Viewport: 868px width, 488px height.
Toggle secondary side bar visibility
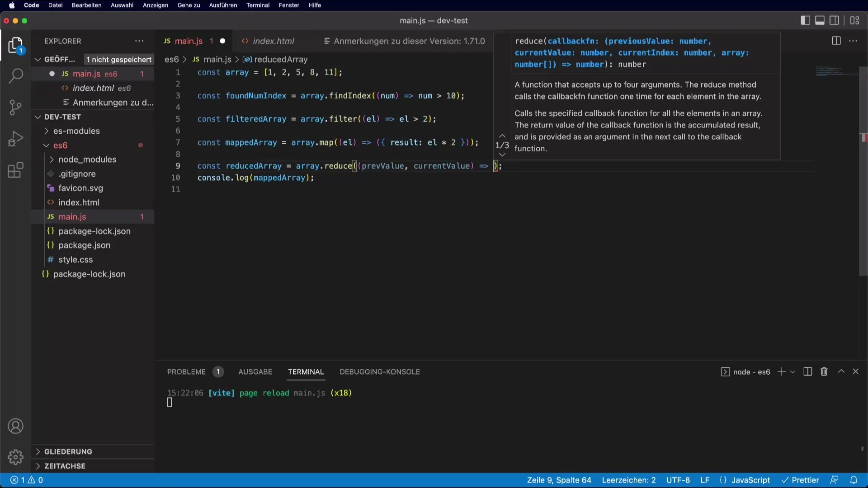(x=835, y=21)
